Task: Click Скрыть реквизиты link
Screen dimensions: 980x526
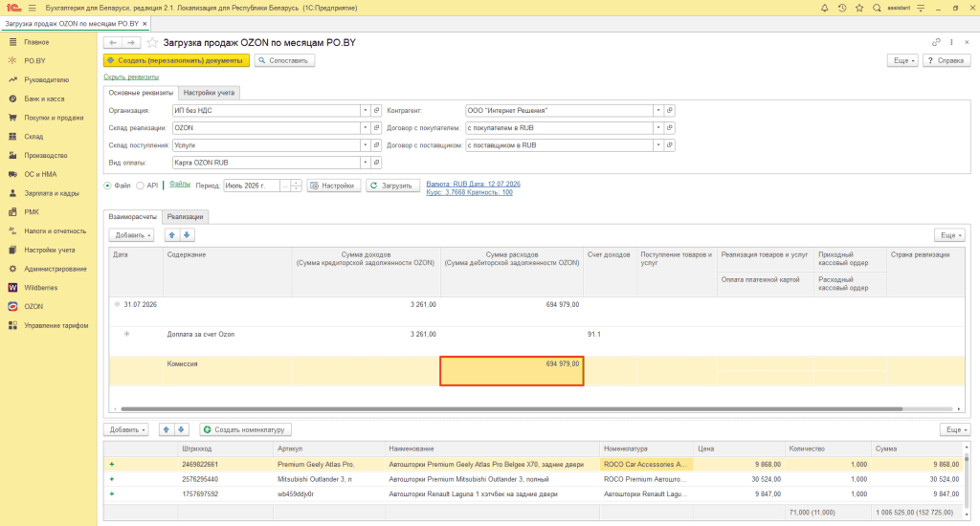Action: (131, 77)
